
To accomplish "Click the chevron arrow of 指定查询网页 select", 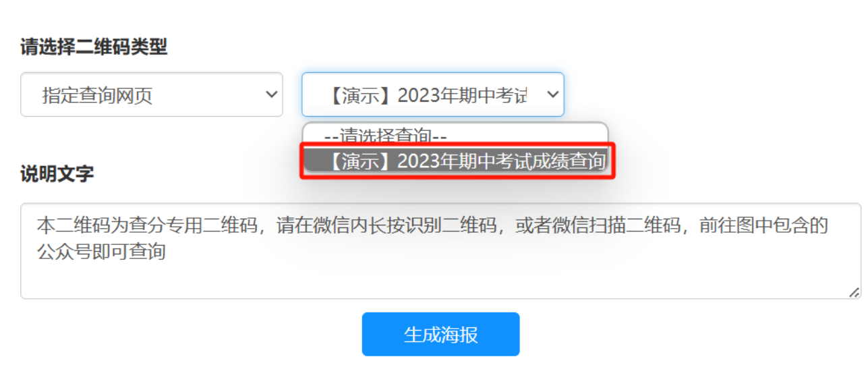I will tap(271, 94).
